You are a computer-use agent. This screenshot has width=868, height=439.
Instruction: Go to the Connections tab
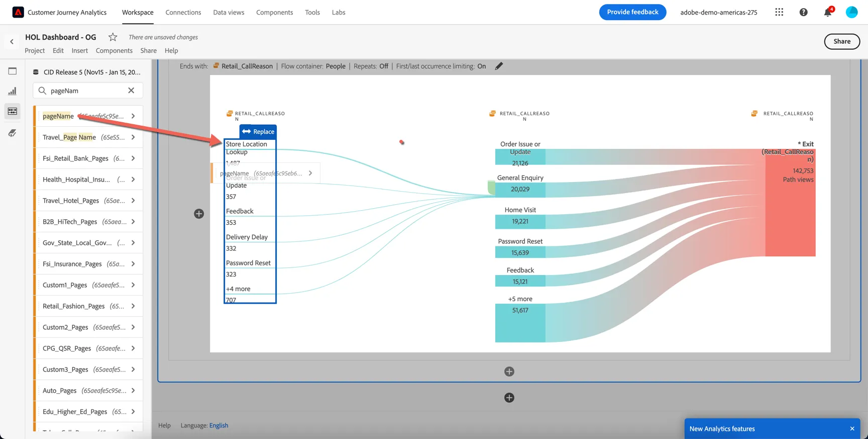183,12
